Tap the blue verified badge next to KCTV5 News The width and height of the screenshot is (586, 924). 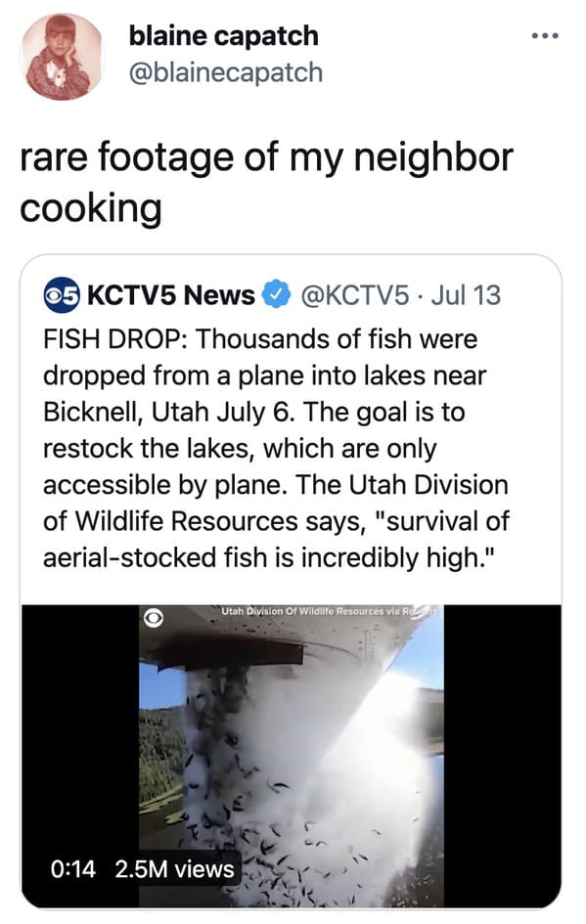tap(277, 294)
